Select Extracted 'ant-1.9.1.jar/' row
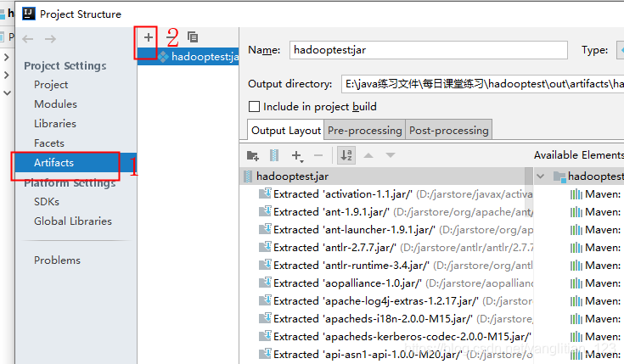Image resolution: width=624 pixels, height=364 pixels. 386,212
